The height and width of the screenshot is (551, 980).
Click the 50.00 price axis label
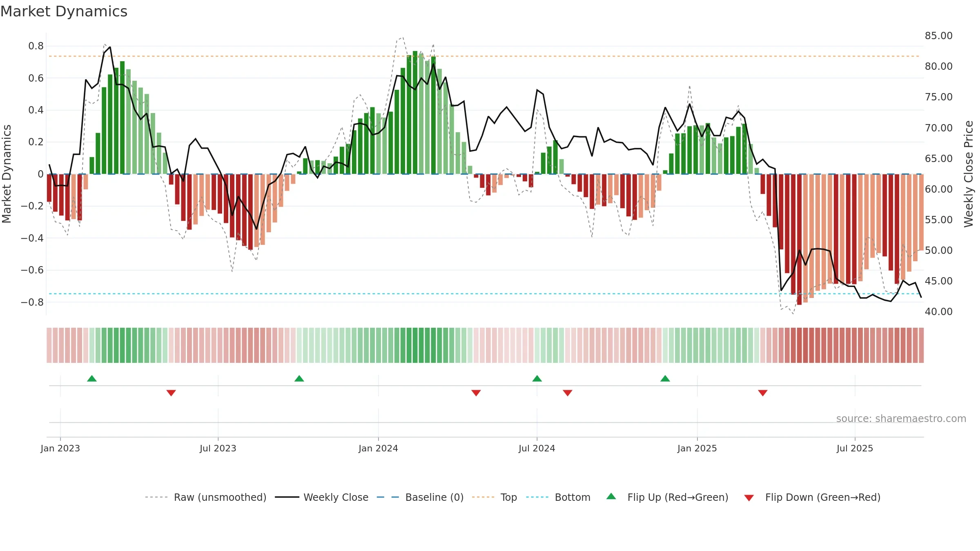pos(939,251)
